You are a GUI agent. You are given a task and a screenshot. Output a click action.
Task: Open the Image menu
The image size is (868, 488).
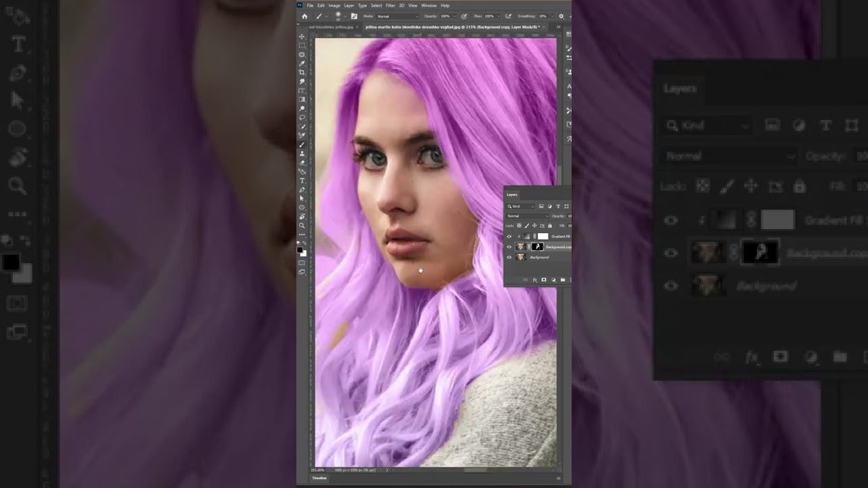coord(334,5)
